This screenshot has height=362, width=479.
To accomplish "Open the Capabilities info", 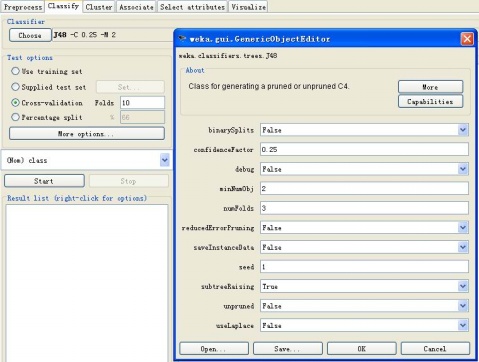I will tap(430, 101).
